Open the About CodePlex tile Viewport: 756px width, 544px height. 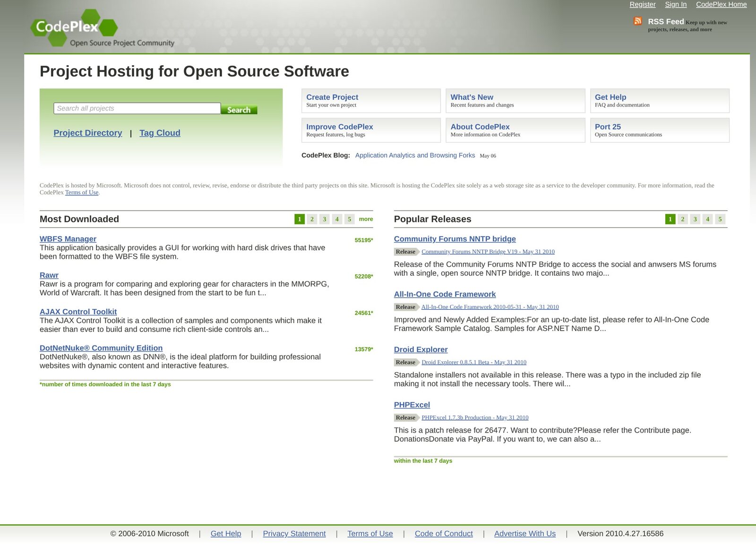tap(515, 130)
